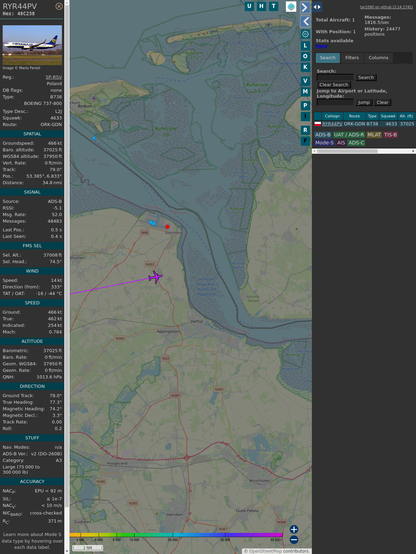Click the H map button
416x554 pixels.
261,6
